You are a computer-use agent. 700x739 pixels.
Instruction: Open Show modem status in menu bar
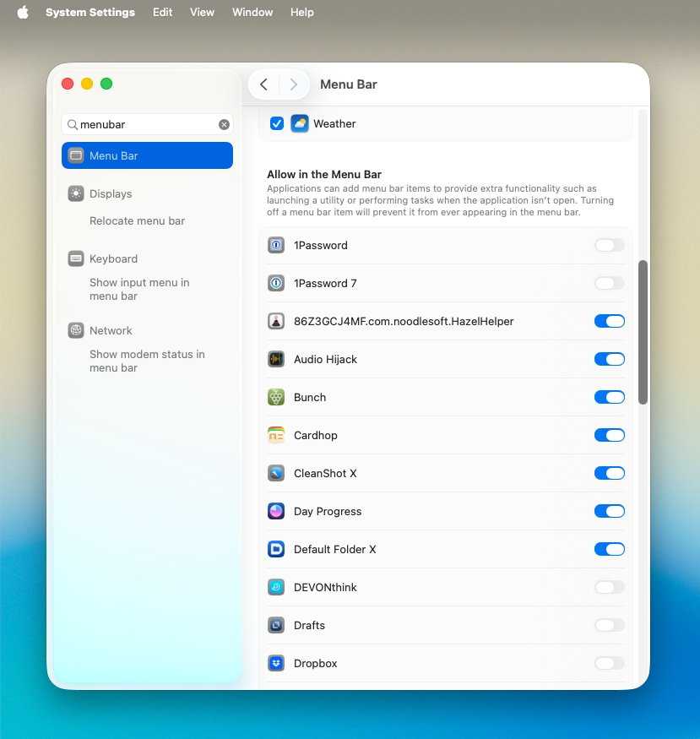[147, 361]
